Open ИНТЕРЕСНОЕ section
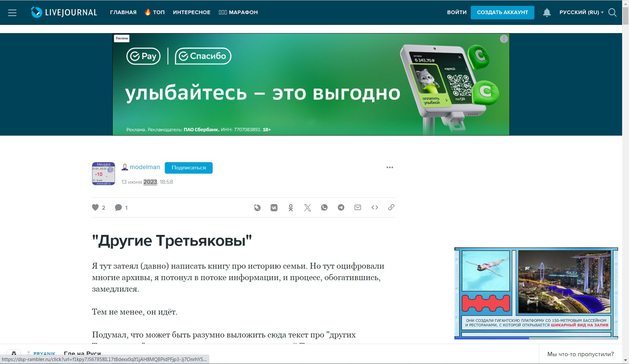 [192, 12]
